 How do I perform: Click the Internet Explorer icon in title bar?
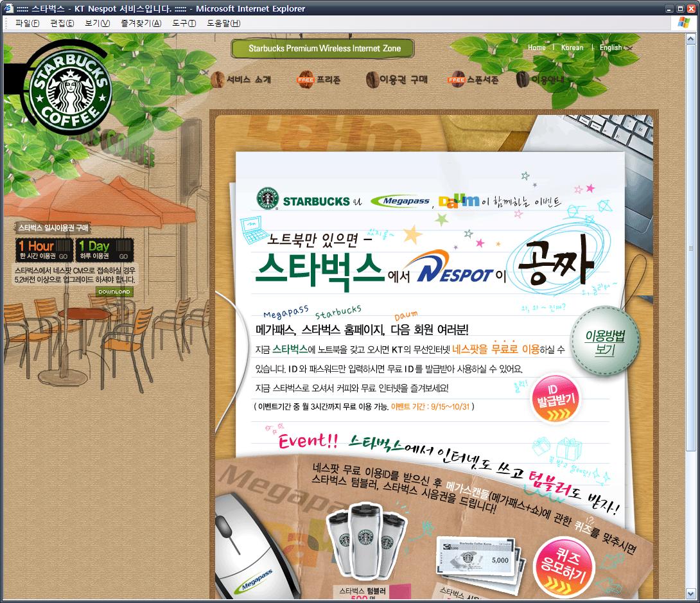pyautogui.click(x=8, y=8)
